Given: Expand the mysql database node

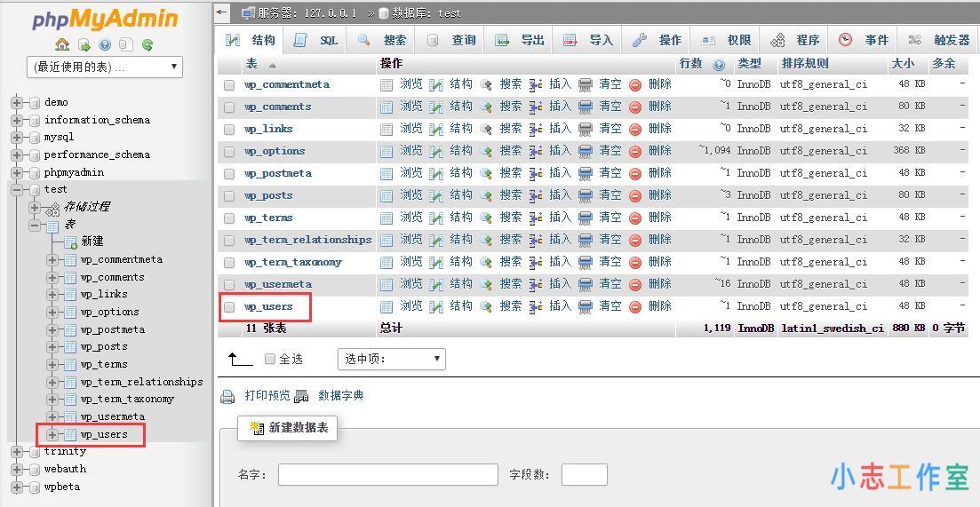Looking at the screenshot, I should [x=17, y=138].
